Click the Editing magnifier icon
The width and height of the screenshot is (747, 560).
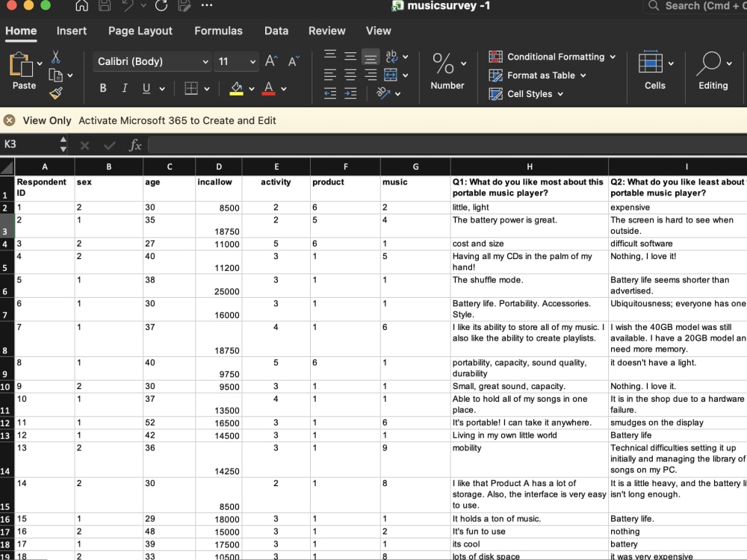click(708, 63)
